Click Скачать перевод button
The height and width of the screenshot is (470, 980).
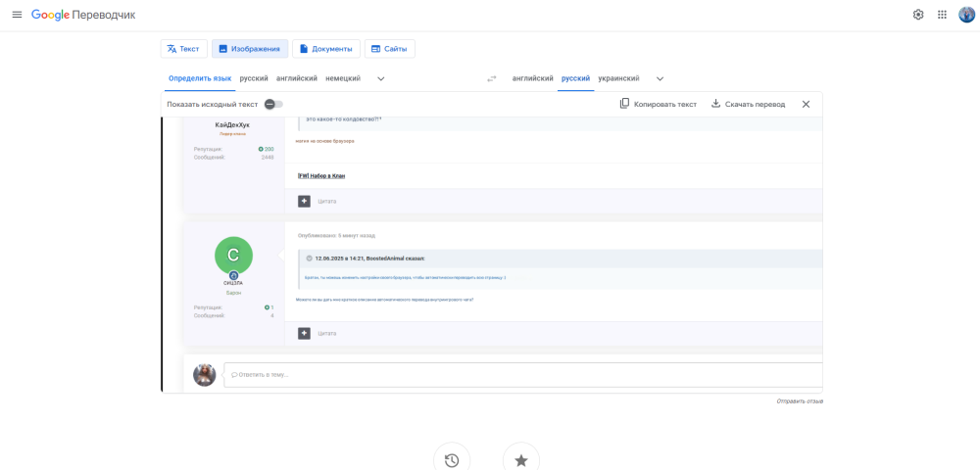748,104
